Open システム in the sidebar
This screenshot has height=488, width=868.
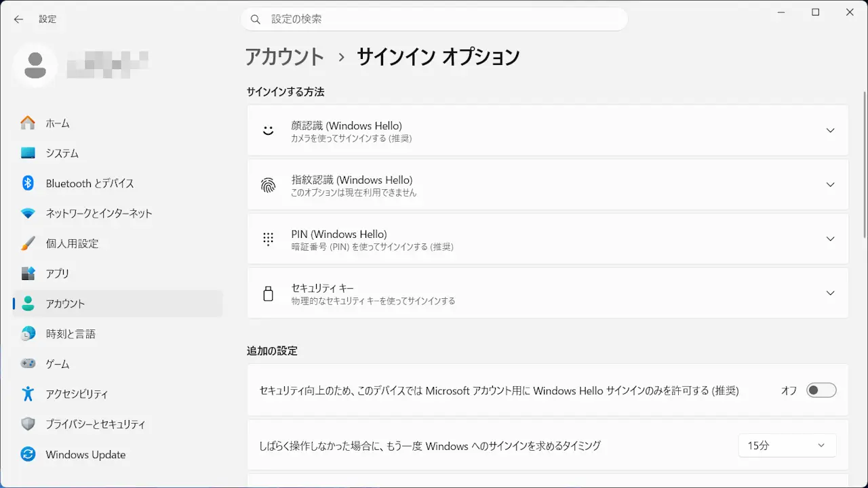click(x=62, y=153)
